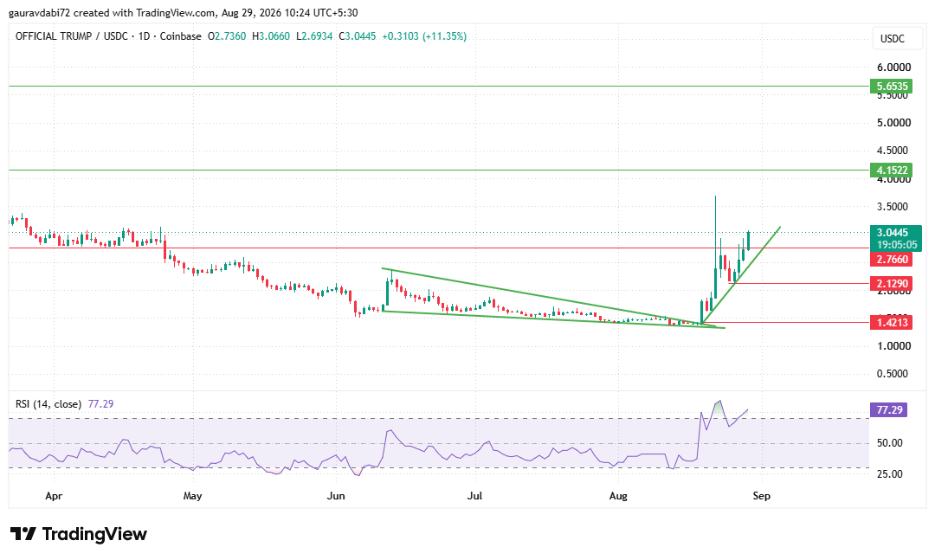Click the L2.6934 low value
The height and width of the screenshot is (560, 935).
pos(314,36)
